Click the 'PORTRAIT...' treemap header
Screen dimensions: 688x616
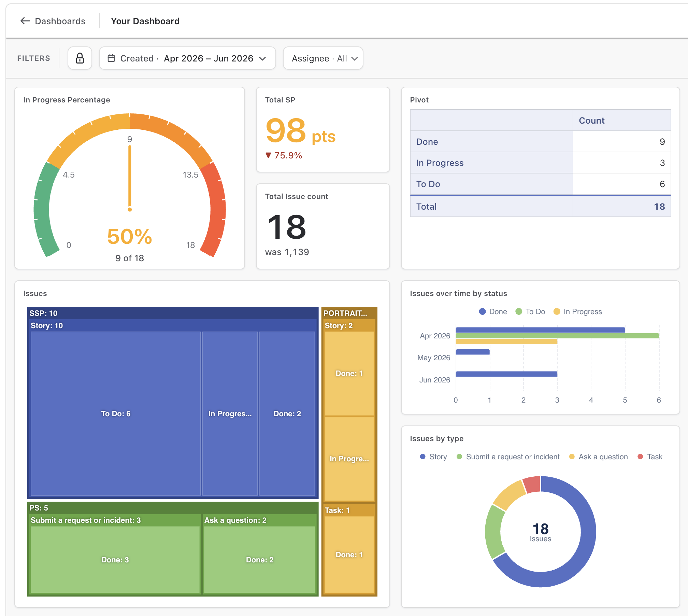(349, 313)
